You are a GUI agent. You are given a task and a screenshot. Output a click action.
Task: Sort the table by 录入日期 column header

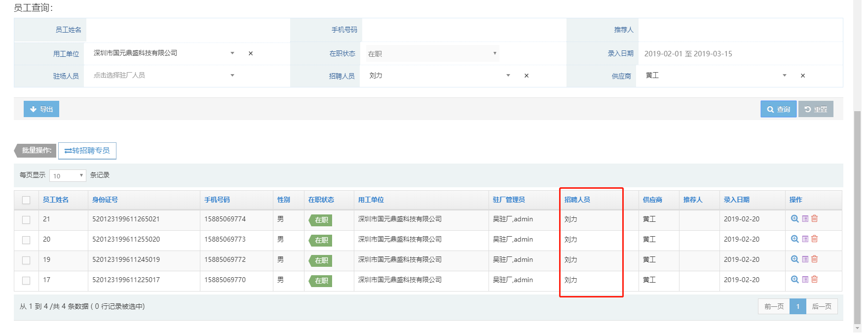(x=736, y=200)
